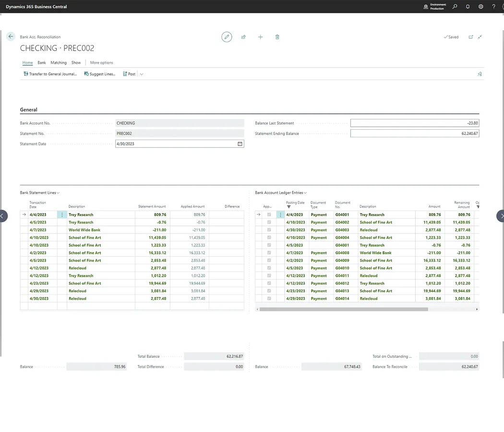Expand the Bank Account Ledger Entries menu
The image size is (504, 432).
pos(281,193)
